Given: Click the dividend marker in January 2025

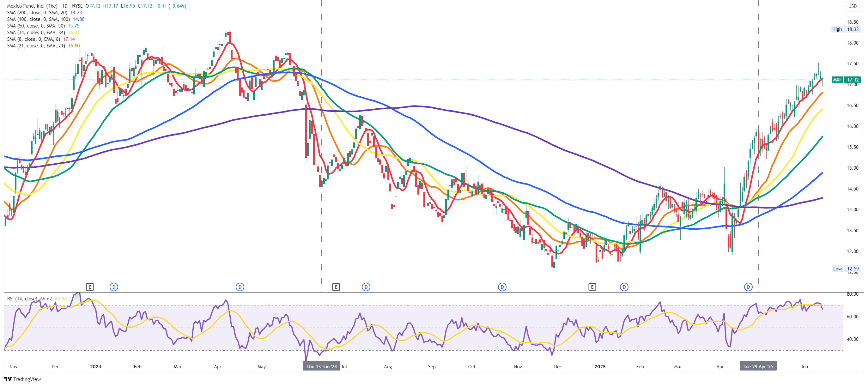Looking at the screenshot, I should tap(624, 287).
